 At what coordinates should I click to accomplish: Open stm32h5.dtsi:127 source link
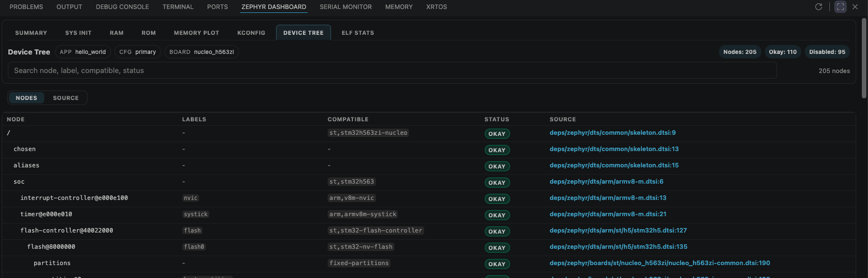618,230
